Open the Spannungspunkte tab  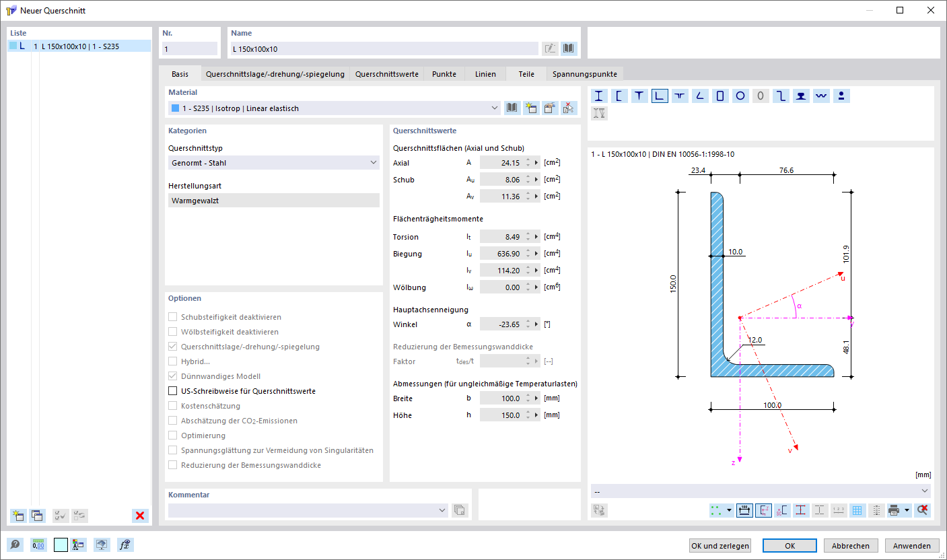(584, 74)
